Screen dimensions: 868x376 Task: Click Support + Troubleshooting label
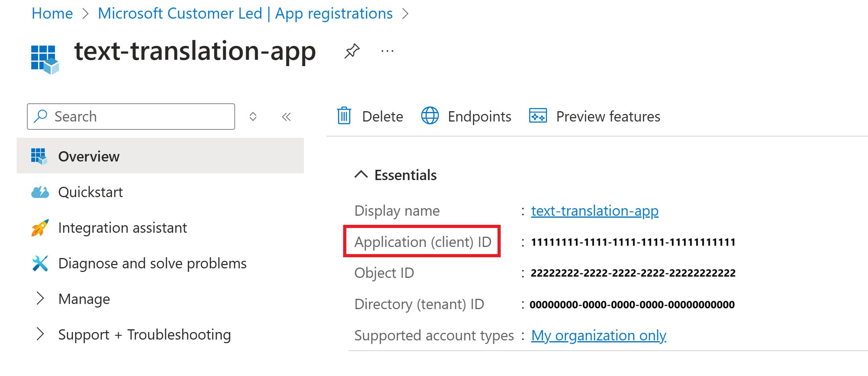coord(144,334)
